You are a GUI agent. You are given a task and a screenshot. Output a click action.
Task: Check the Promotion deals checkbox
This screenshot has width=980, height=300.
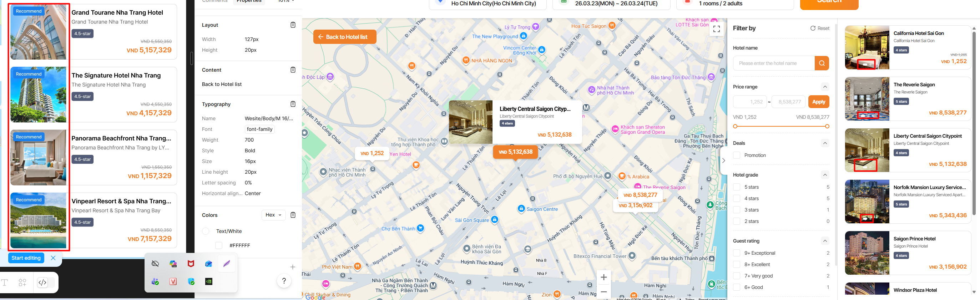tap(737, 155)
